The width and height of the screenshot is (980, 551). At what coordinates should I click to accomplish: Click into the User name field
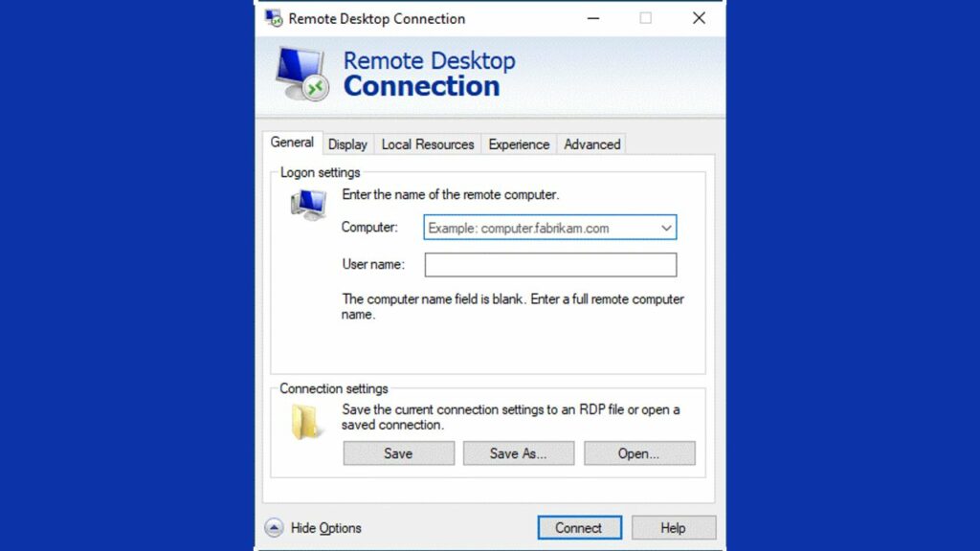[x=550, y=265]
